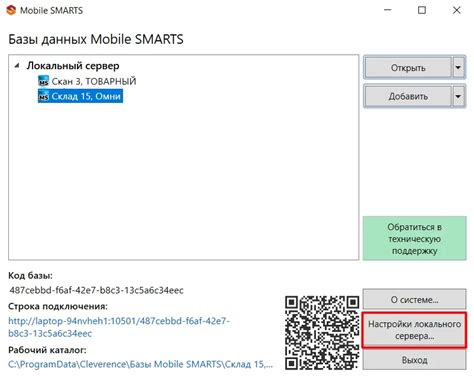The image size is (474, 378).
Task: Click Обратиться в техническую поддержку button
Action: [414, 238]
